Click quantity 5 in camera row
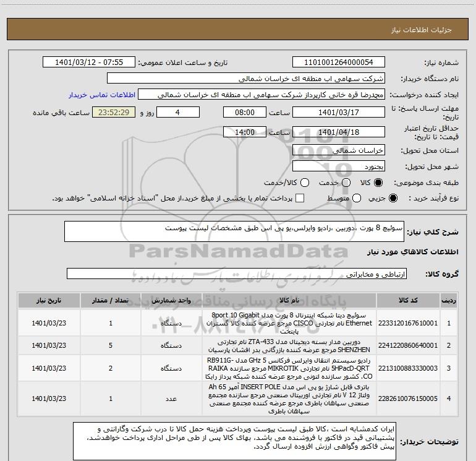This screenshot has width=476, height=461. click(x=111, y=345)
